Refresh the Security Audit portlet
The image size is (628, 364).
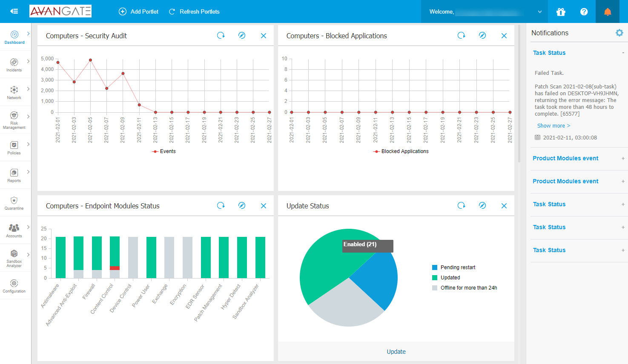pyautogui.click(x=221, y=36)
